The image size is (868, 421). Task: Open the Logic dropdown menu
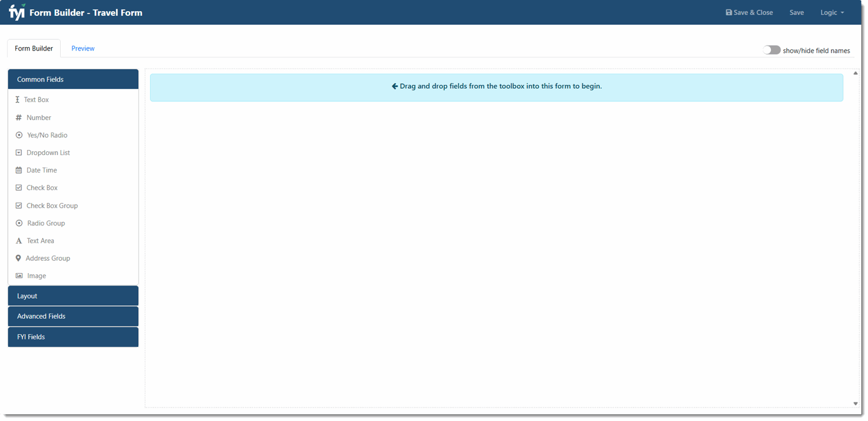click(x=832, y=12)
